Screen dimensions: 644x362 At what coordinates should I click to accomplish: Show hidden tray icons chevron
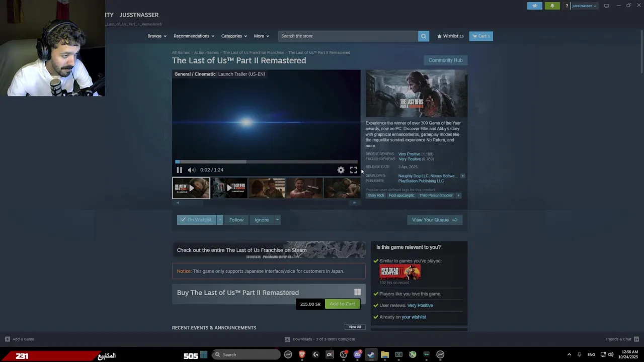pyautogui.click(x=569, y=354)
